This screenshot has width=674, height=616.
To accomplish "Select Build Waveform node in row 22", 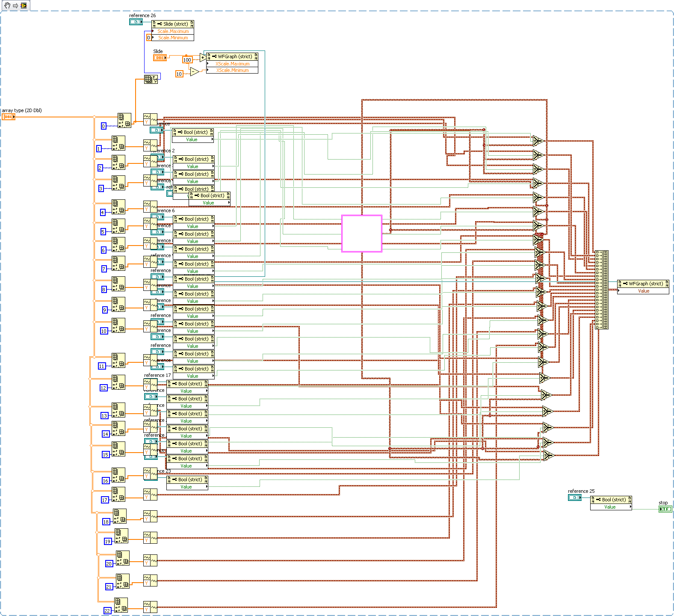I will 150,607.
